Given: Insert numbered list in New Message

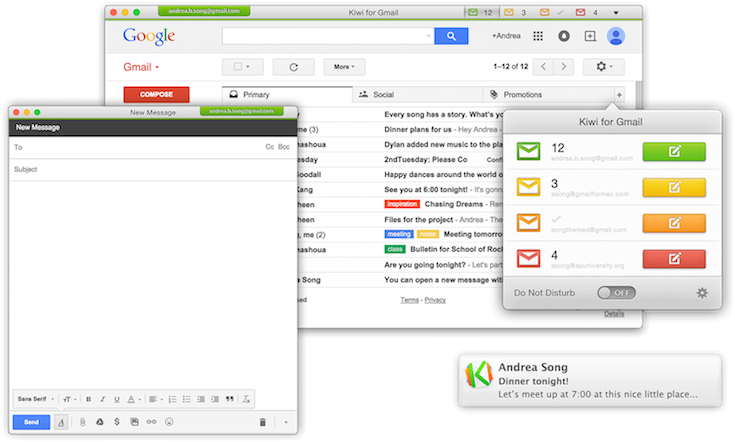Looking at the screenshot, I should (x=172, y=399).
